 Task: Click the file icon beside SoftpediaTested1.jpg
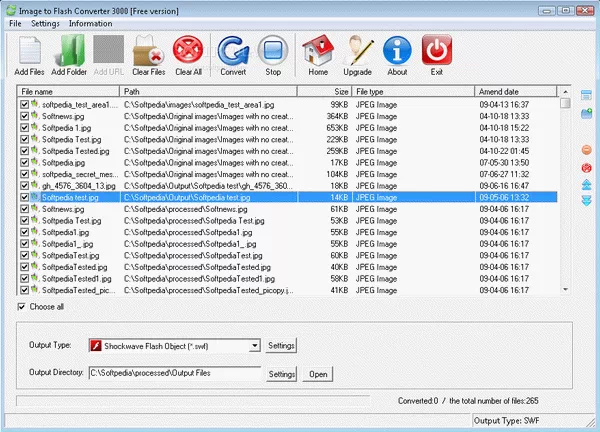point(35,278)
